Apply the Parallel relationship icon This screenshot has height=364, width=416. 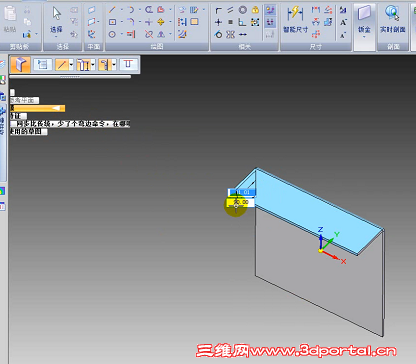point(231,10)
